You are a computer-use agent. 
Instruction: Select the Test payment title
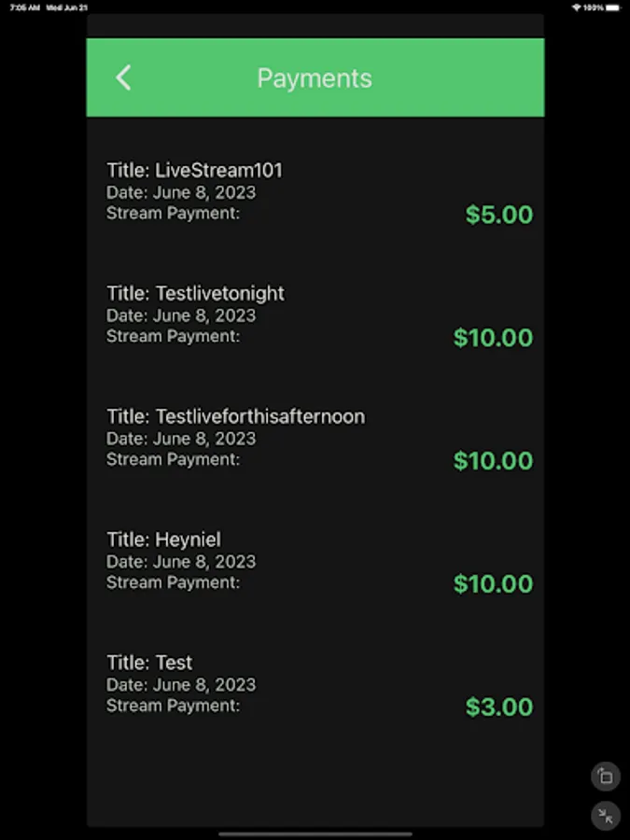click(x=149, y=663)
